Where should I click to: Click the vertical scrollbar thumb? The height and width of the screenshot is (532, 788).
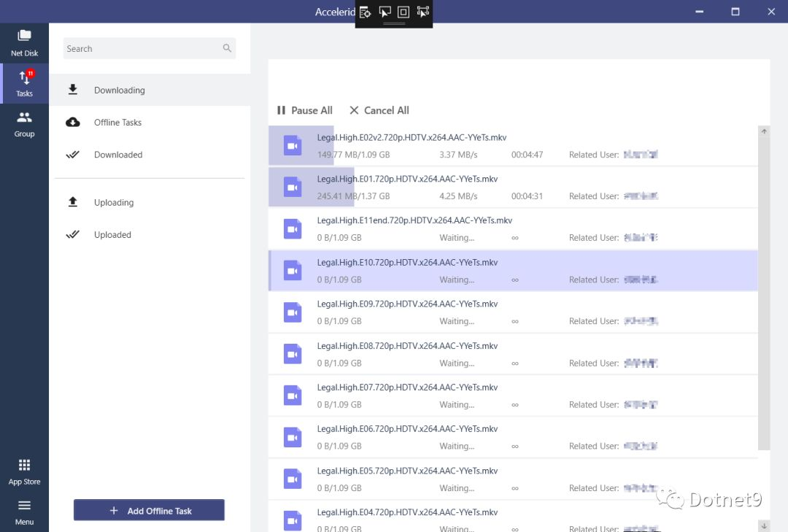pos(764,293)
